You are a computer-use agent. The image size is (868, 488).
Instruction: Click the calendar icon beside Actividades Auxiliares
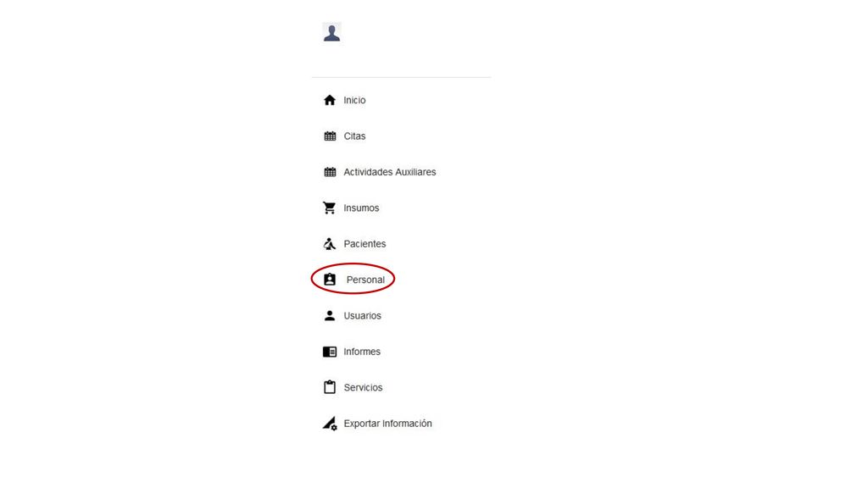(x=330, y=172)
